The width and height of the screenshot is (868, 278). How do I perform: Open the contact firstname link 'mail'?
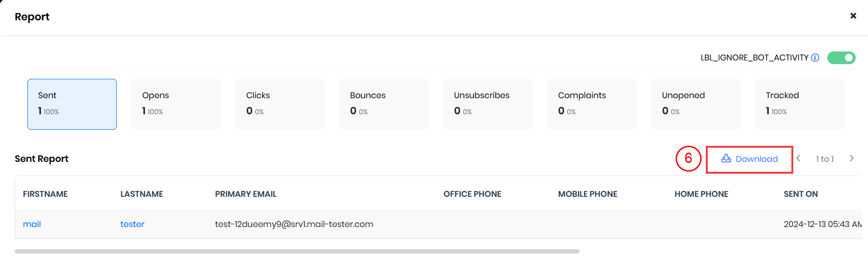tap(32, 224)
